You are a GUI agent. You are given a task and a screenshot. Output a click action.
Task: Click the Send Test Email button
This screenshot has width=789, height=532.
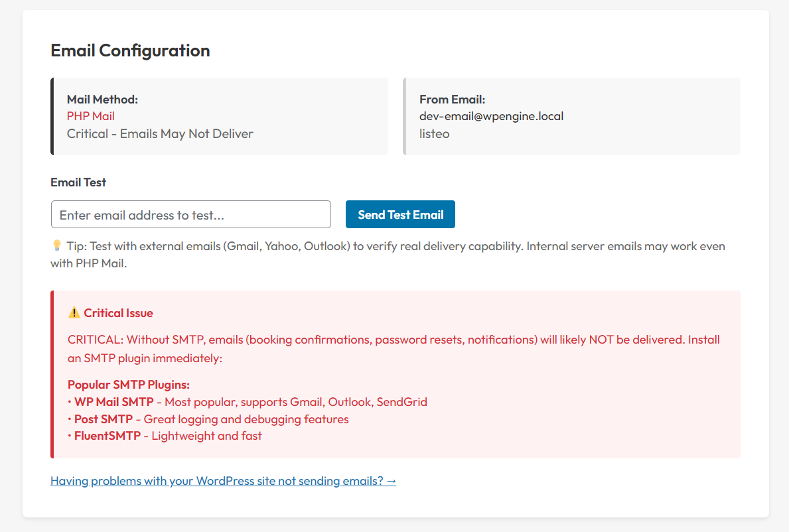pyautogui.click(x=400, y=214)
